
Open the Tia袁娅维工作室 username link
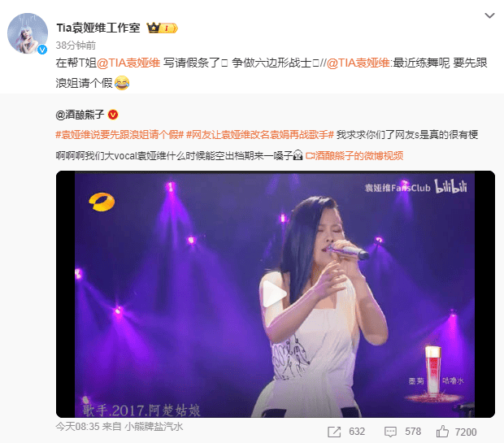(x=98, y=28)
